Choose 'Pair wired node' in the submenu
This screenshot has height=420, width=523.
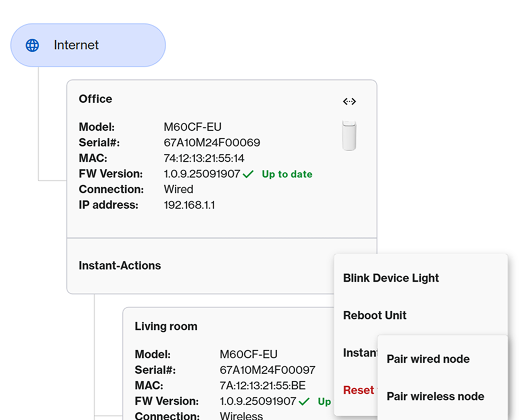click(428, 359)
